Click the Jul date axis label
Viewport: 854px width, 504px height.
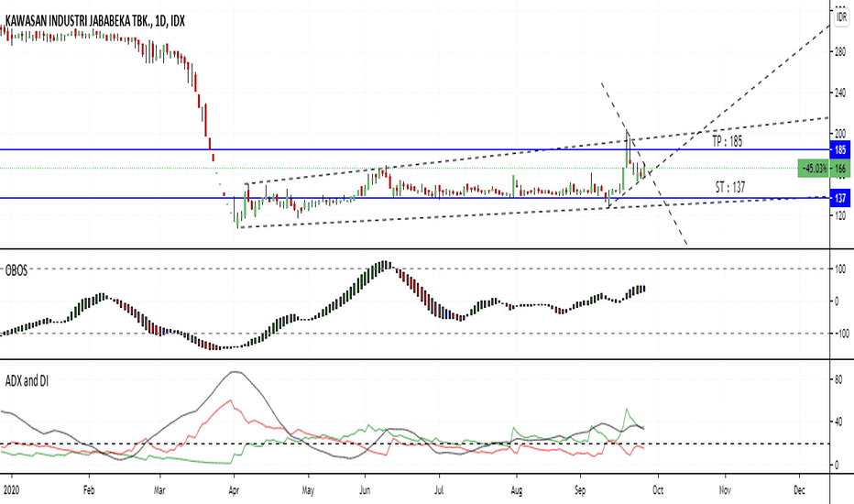[439, 490]
